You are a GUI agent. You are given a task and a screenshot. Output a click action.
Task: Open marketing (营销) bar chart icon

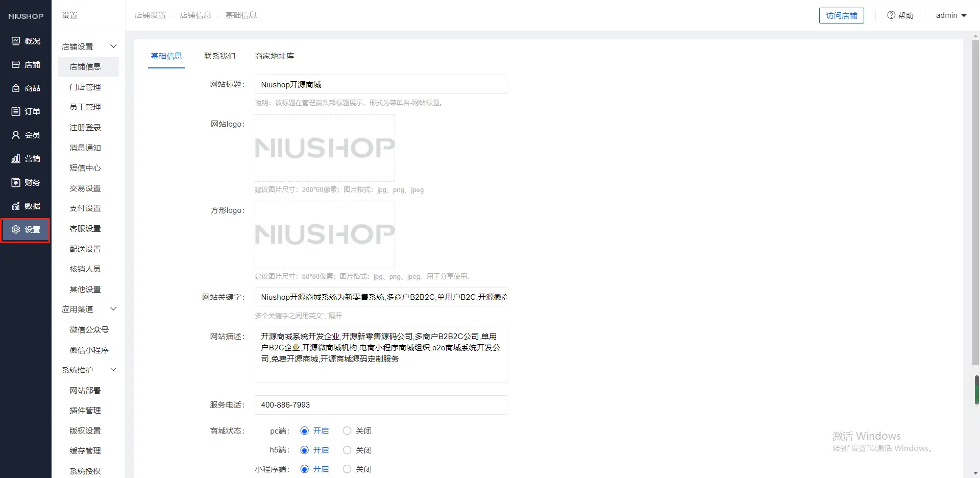coord(16,159)
